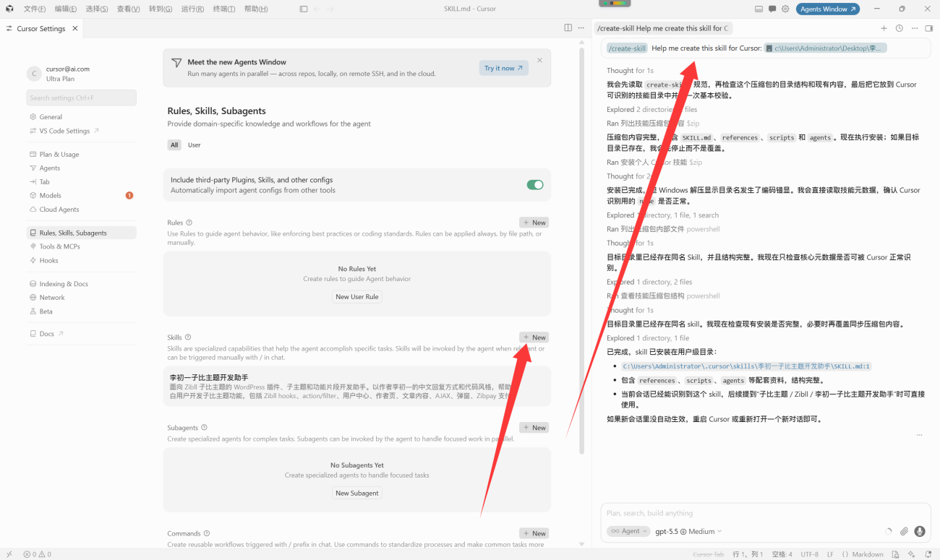Click New button in Rules section
940x560 pixels.
click(534, 223)
